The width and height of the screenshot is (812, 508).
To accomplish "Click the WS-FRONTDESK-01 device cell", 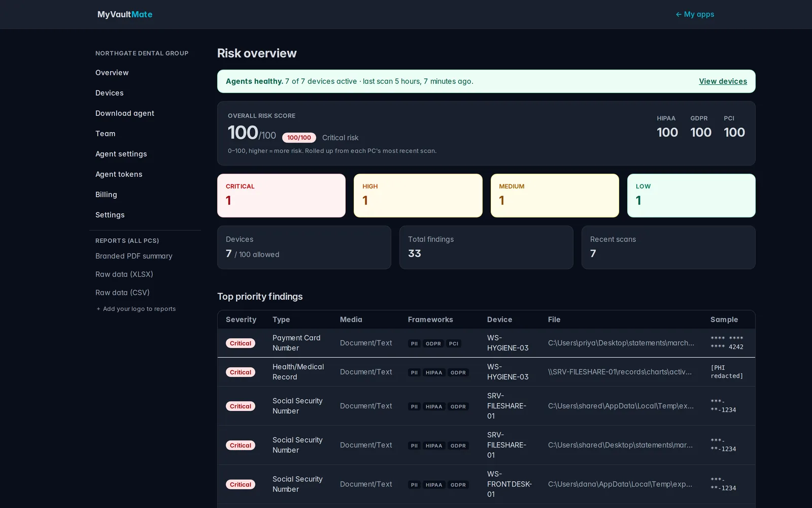I will pyautogui.click(x=510, y=484).
